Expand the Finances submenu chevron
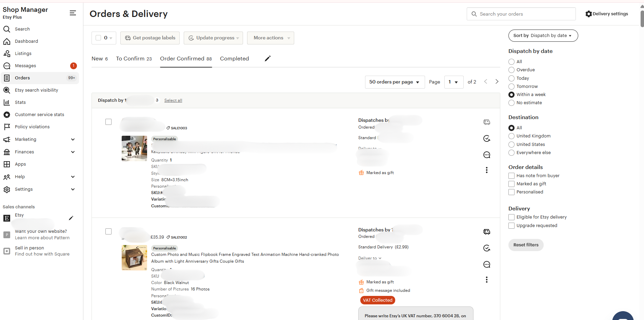 click(x=73, y=152)
